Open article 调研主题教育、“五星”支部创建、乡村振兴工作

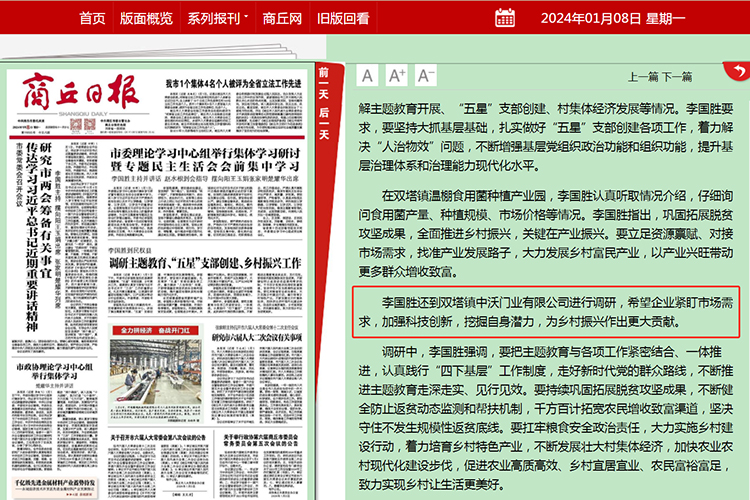click(205, 263)
